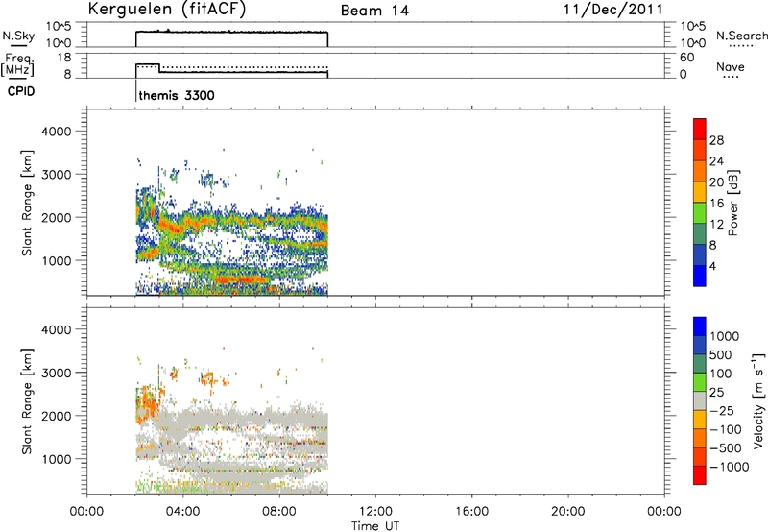This screenshot has width=768, height=532.
Task: Click the power panel 'Slant Range [km]' label
Action: click(x=27, y=203)
